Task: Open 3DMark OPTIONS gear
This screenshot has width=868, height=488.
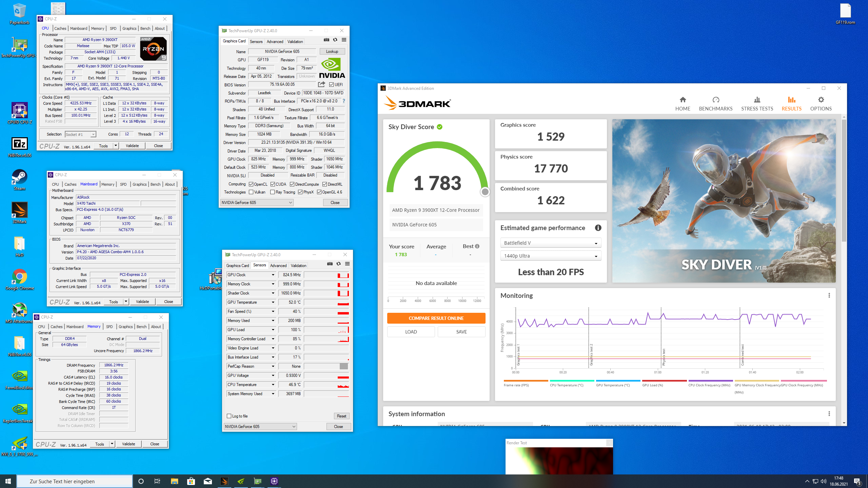Action: 821,104
